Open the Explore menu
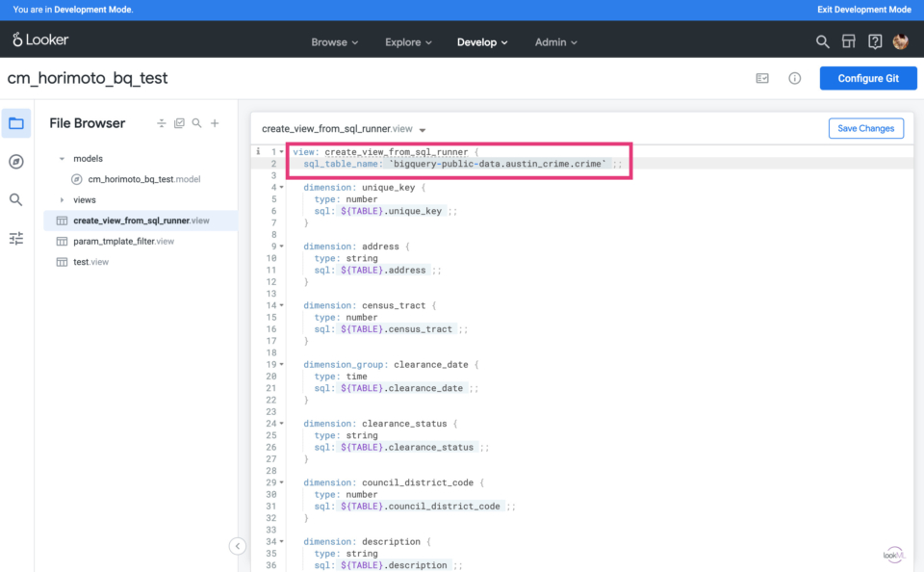This screenshot has width=924, height=572. [x=408, y=42]
